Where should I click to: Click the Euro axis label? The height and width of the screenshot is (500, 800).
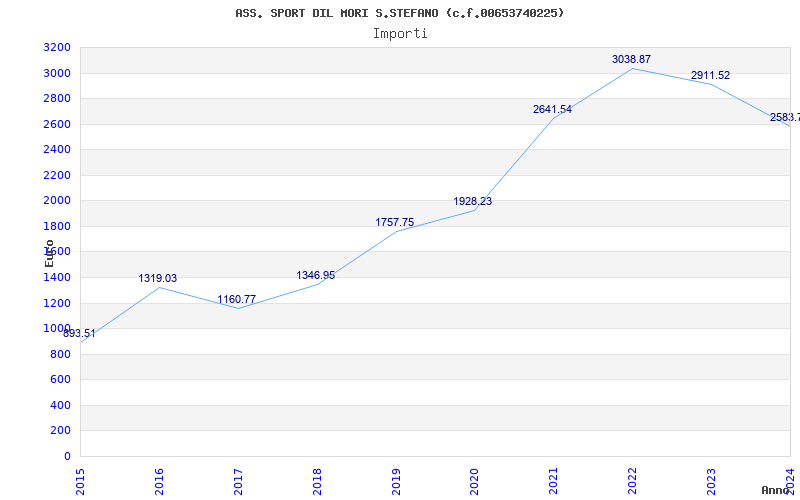[49, 253]
